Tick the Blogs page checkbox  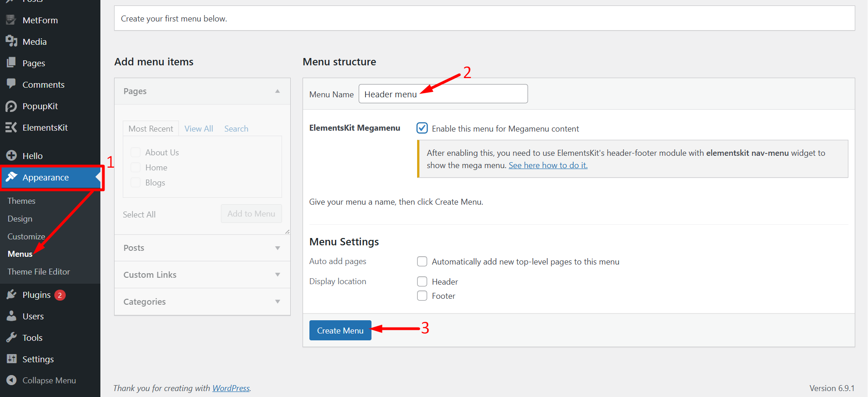(136, 182)
